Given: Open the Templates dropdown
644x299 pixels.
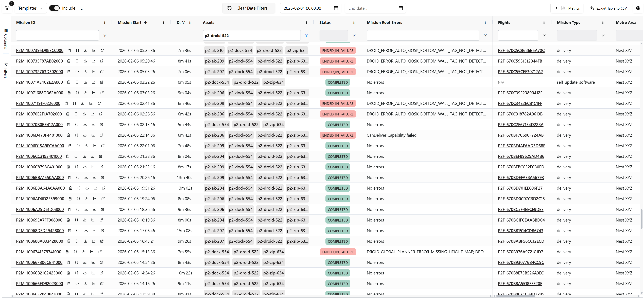Looking at the screenshot, I should [30, 8].
